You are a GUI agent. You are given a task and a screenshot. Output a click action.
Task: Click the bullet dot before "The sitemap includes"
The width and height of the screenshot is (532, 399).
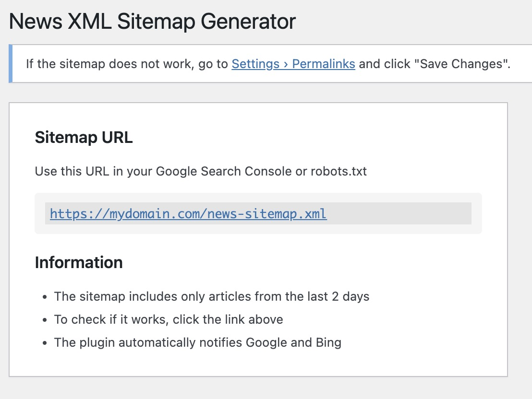(45, 297)
